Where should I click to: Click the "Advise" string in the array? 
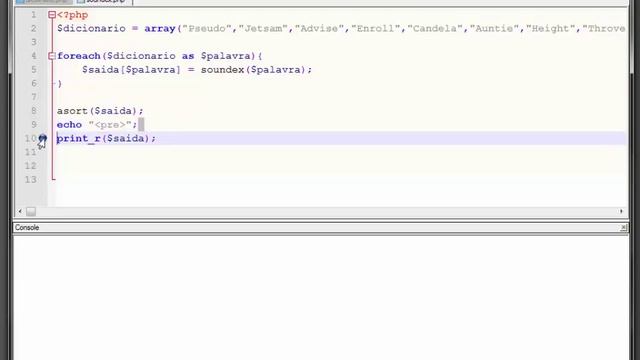320,29
